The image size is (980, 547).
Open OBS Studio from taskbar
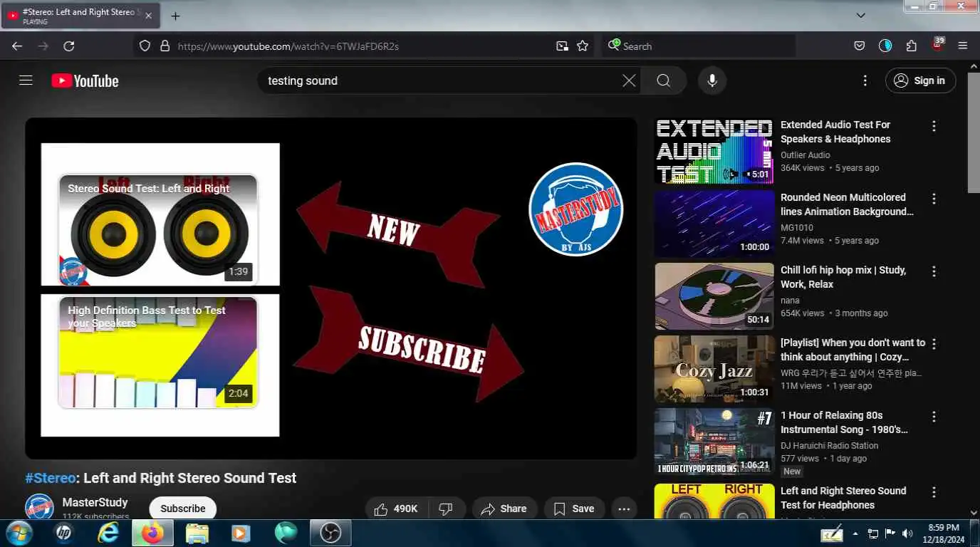pos(330,533)
